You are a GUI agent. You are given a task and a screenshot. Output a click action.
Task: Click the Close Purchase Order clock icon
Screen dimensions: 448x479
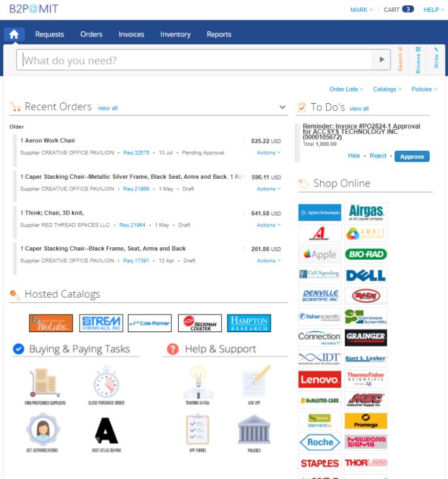106,383
